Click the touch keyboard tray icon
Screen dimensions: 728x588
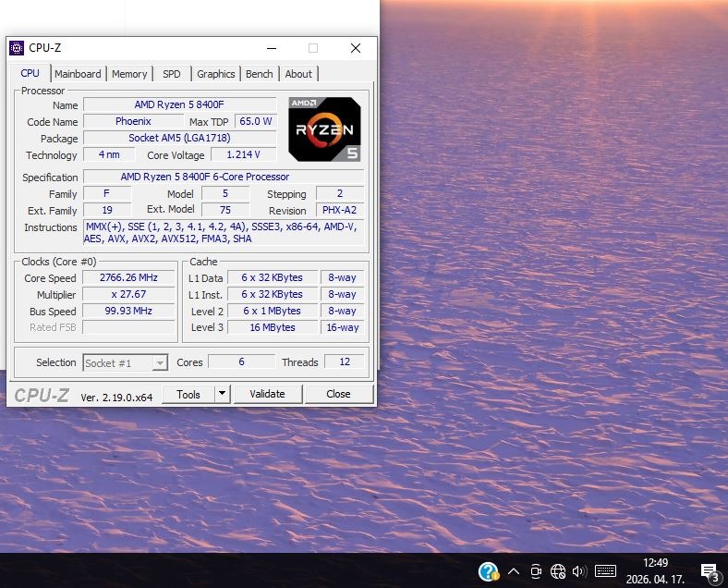pyautogui.click(x=605, y=570)
